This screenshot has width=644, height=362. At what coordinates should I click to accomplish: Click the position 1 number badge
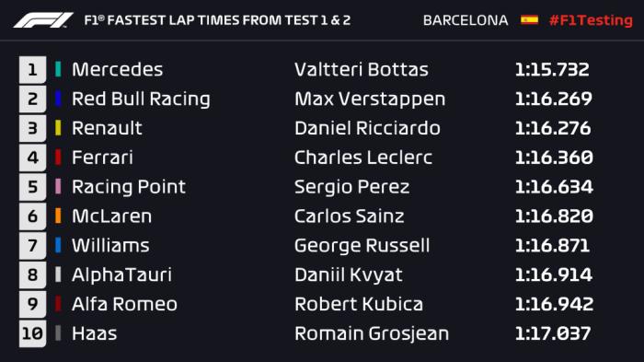[32, 69]
